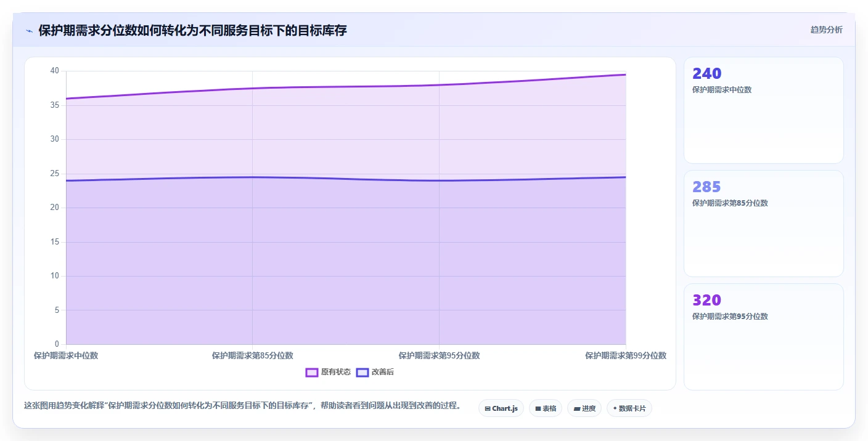Click x-axis label 保护期需求第99分位数
Image resolution: width=868 pixels, height=441 pixels.
[x=626, y=355]
